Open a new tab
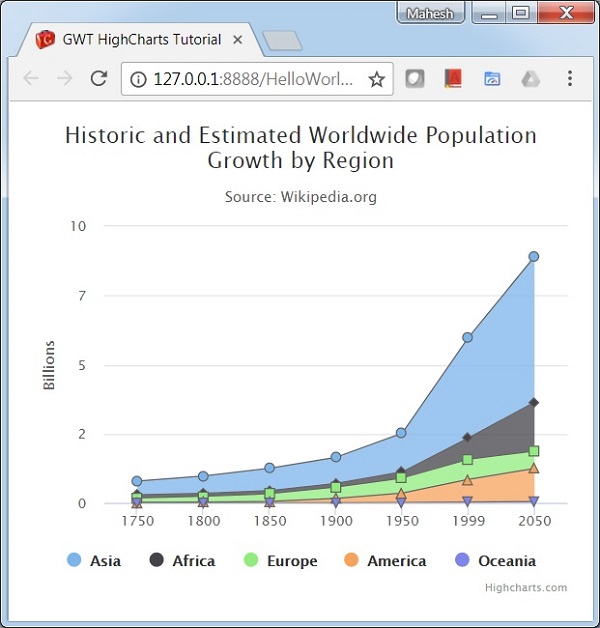The height and width of the screenshot is (628, 600). pyautogui.click(x=282, y=41)
